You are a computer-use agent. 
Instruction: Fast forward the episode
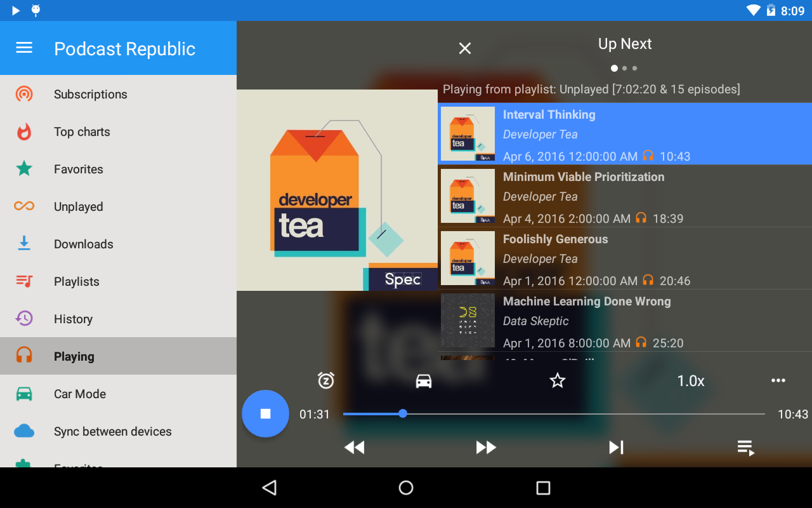tap(486, 448)
